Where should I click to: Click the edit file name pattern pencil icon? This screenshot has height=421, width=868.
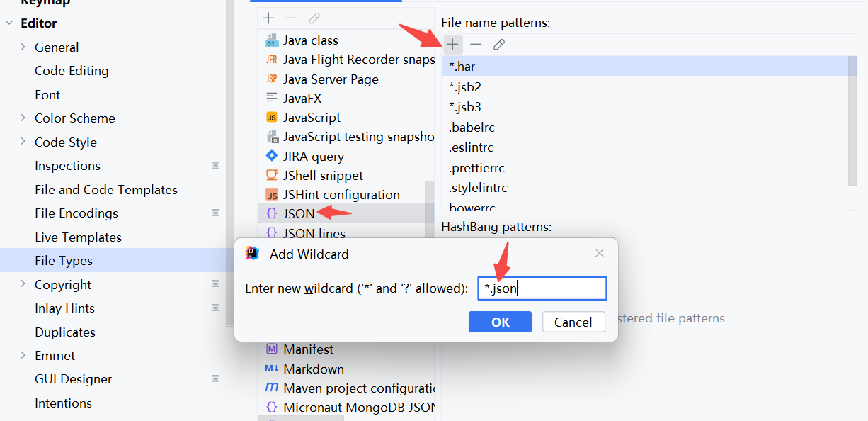pyautogui.click(x=499, y=45)
